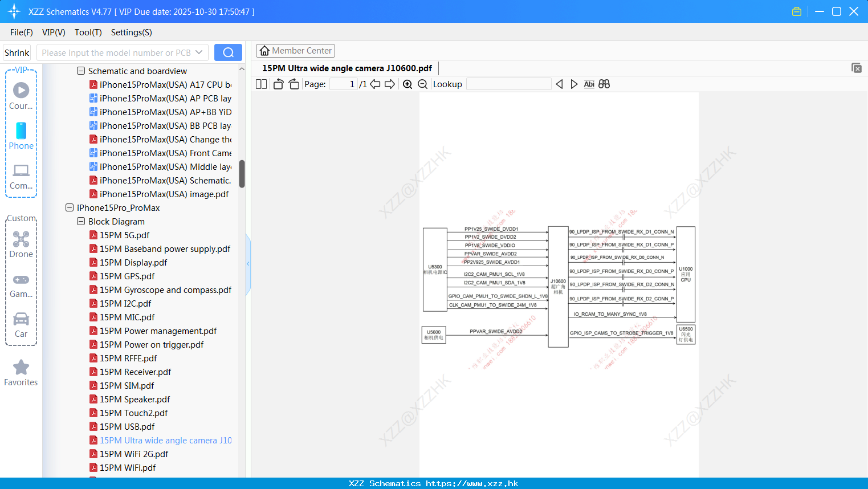Screen dimensions: 868x489
Task: Rotate the page clockwise
Action: point(294,84)
